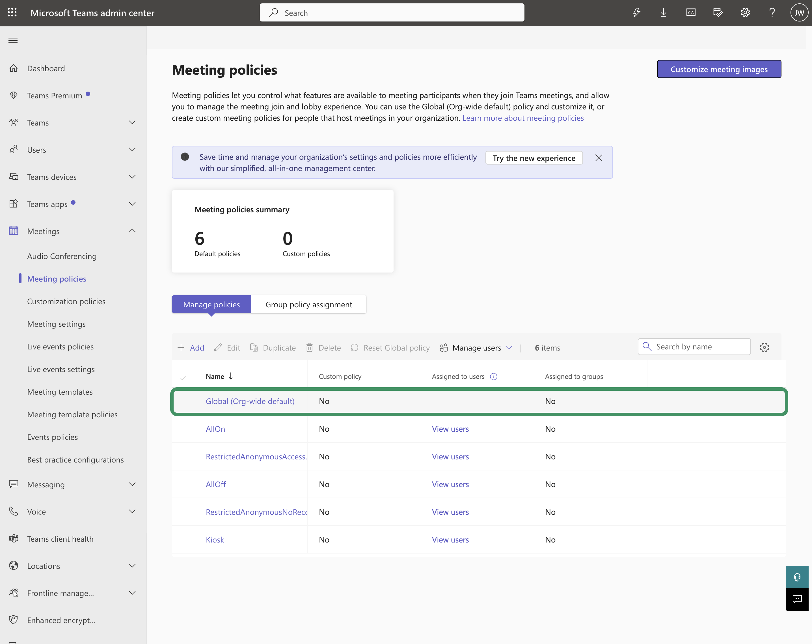Open the Kiosk policy link

pyautogui.click(x=215, y=540)
